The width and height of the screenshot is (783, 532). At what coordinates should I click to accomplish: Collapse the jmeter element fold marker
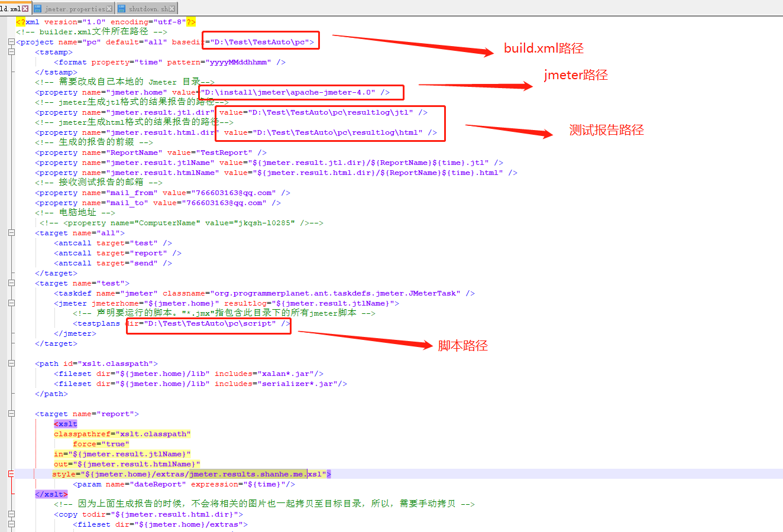10,303
